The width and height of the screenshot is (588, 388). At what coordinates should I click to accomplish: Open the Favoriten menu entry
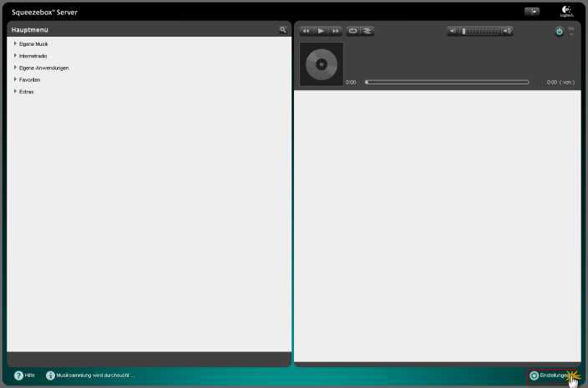click(x=29, y=79)
